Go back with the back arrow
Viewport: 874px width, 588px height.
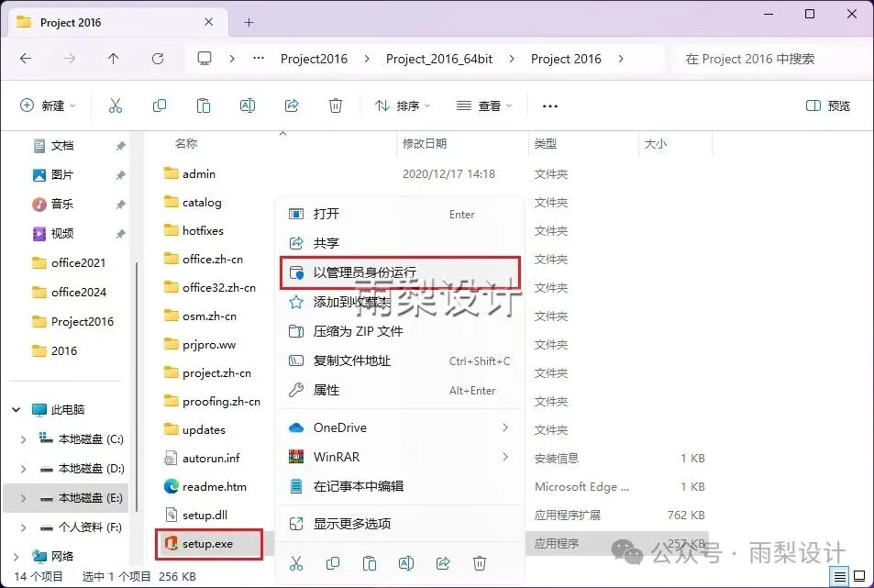coord(26,59)
